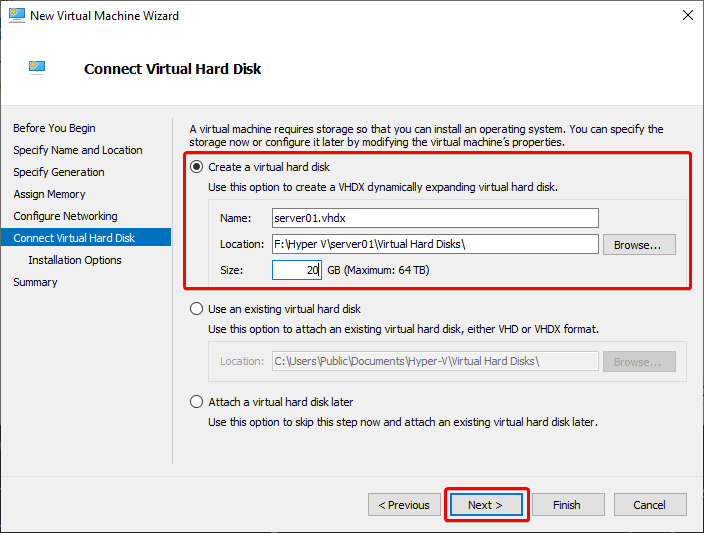This screenshot has width=704, height=533.
Task: Click the Finish button
Action: [568, 505]
